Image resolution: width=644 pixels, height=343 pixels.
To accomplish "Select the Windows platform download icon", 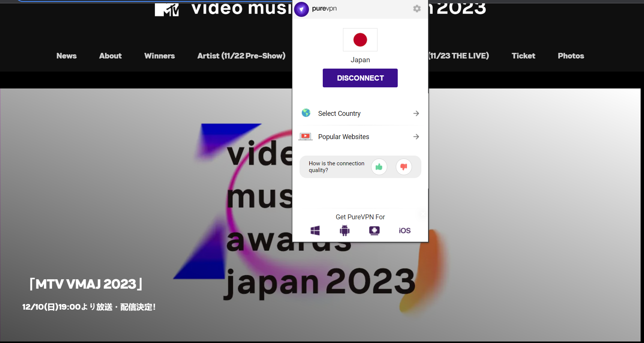I will point(315,231).
